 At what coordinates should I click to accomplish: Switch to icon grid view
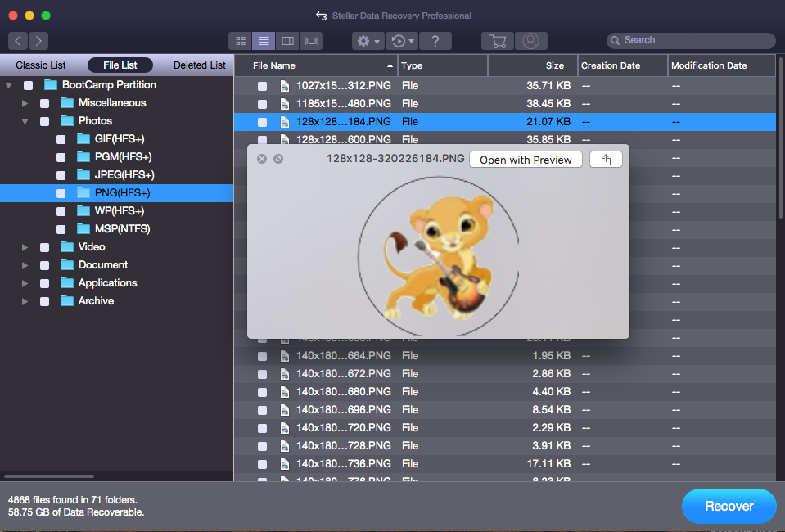pos(241,41)
